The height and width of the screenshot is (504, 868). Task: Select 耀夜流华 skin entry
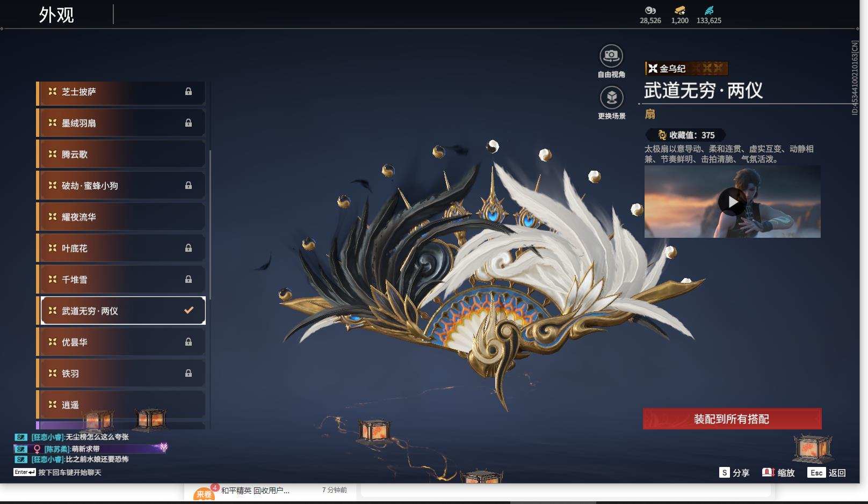tap(121, 217)
